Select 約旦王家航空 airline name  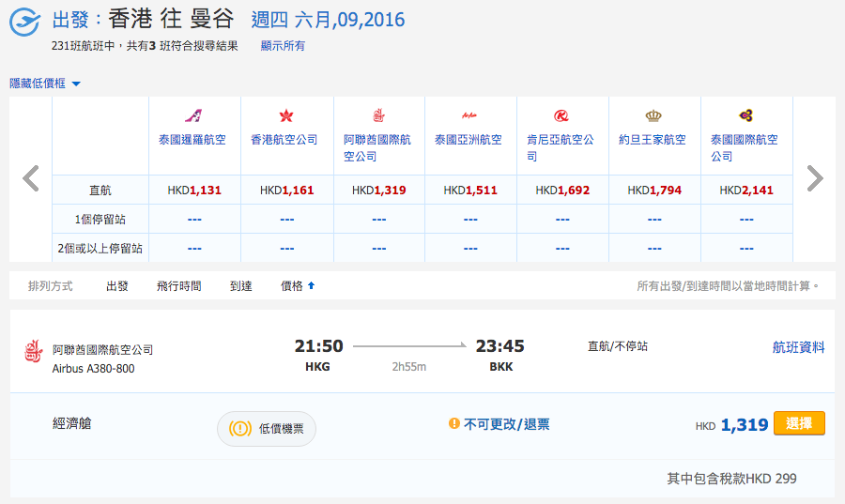click(x=653, y=140)
